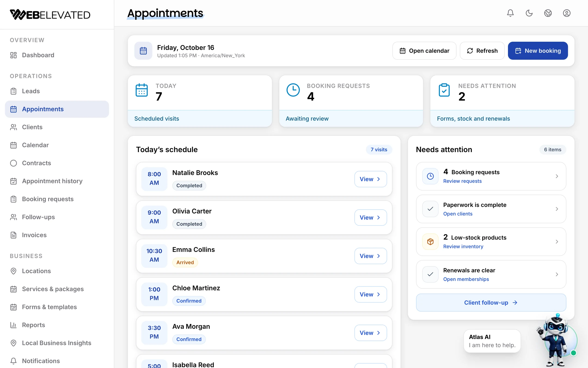Open the user profile icon
Image resolution: width=588 pixels, height=368 pixels.
[566, 13]
